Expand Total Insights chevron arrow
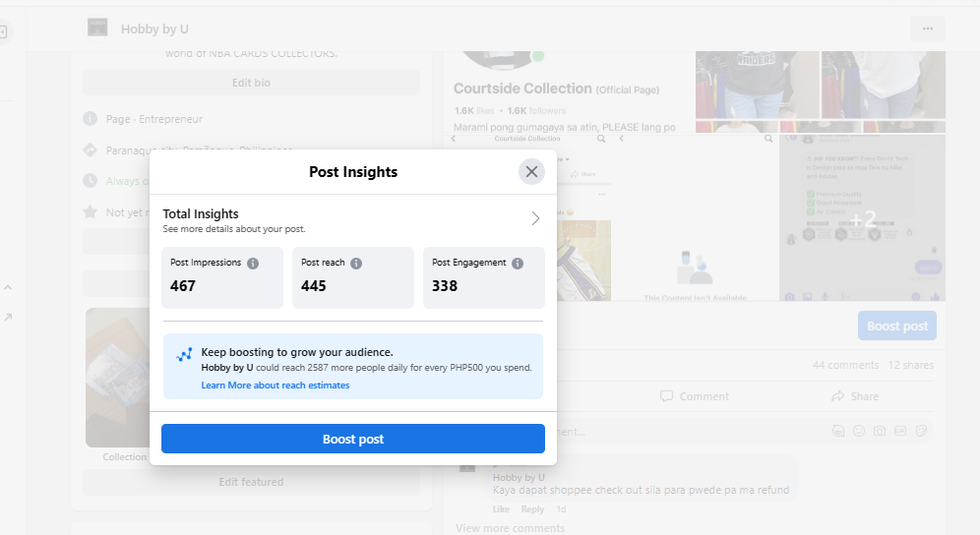Image resolution: width=980 pixels, height=535 pixels. click(535, 218)
